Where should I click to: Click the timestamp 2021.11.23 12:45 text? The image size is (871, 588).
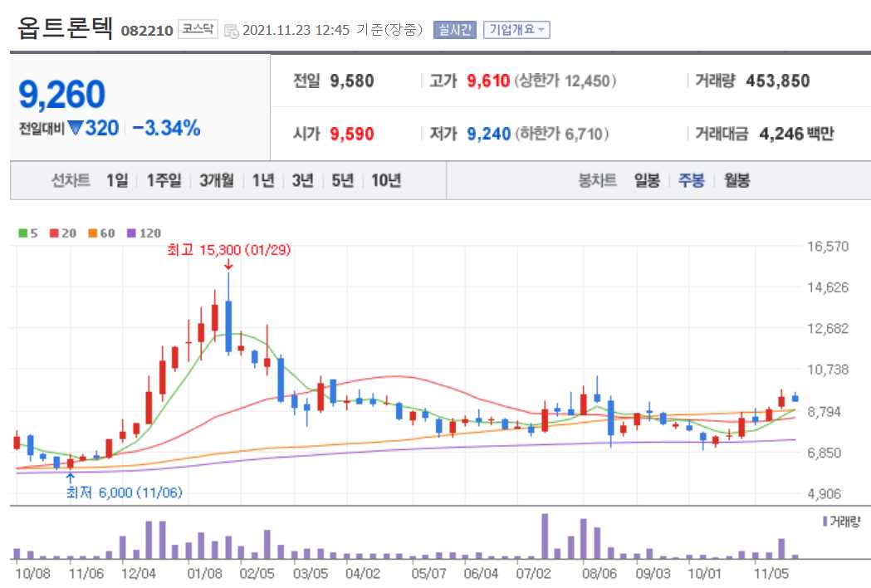pyautogui.click(x=296, y=30)
